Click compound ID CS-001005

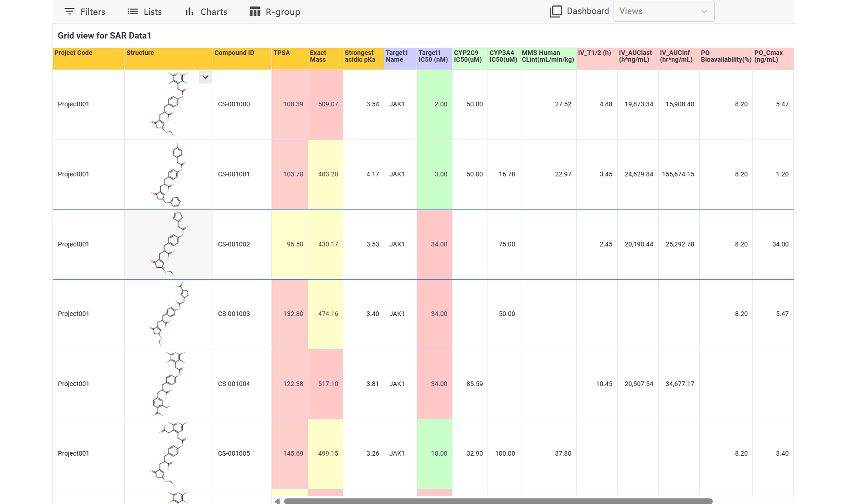tap(234, 453)
